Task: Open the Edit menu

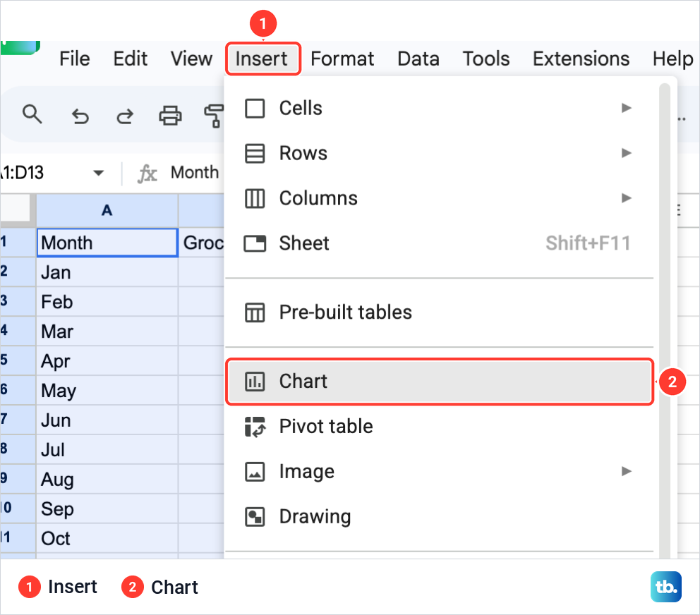Action: [x=130, y=59]
